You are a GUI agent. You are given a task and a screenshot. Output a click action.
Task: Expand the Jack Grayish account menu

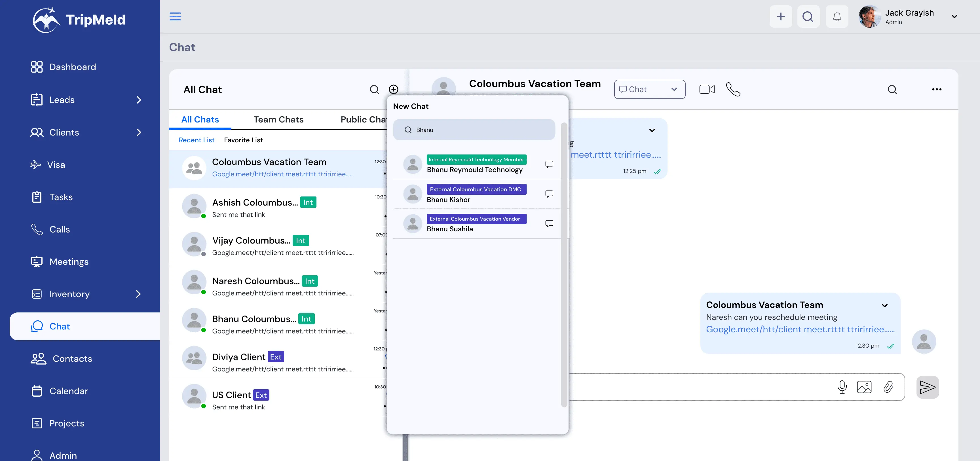point(954,16)
